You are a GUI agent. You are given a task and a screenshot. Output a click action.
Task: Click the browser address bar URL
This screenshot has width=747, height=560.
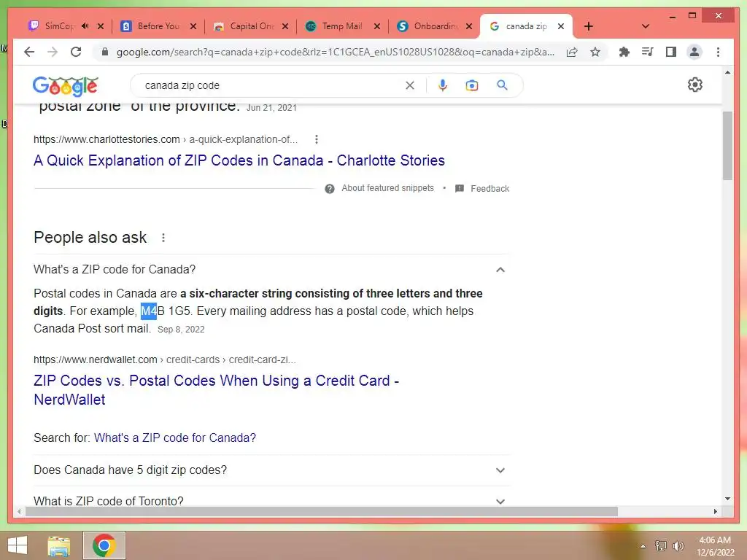336,52
